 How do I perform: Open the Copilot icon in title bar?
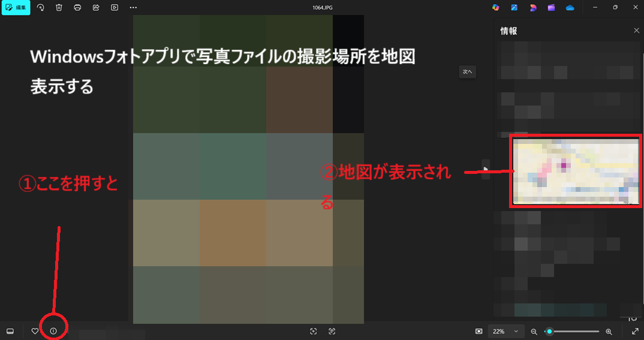[x=496, y=7]
